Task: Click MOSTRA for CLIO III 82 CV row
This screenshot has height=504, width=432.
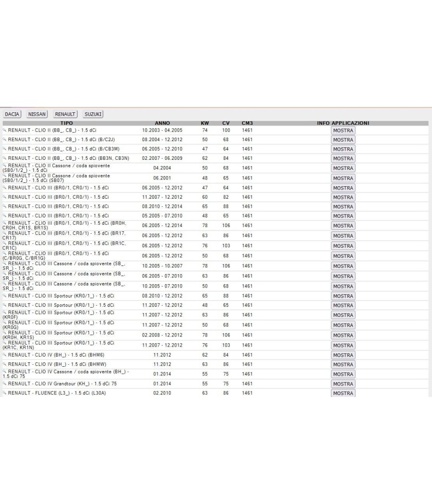Action: pos(343,197)
